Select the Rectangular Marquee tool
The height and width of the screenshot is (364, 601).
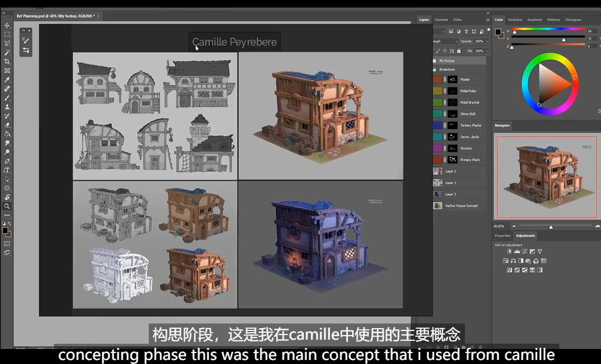click(x=7, y=35)
